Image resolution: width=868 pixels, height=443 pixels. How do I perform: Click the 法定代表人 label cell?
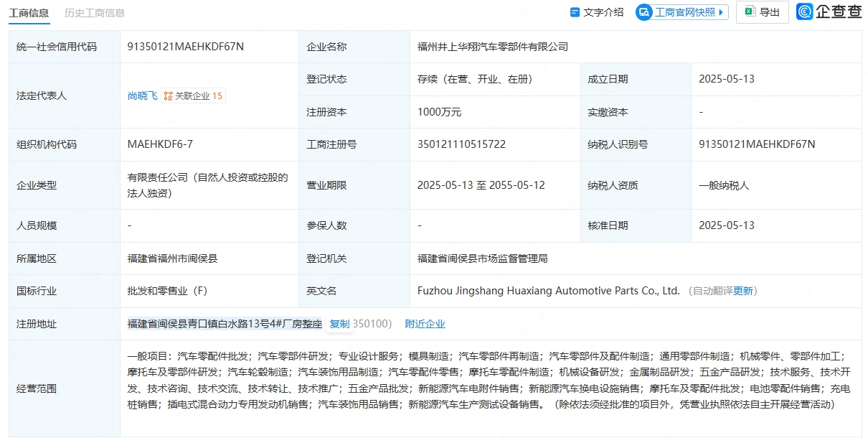click(x=65, y=95)
